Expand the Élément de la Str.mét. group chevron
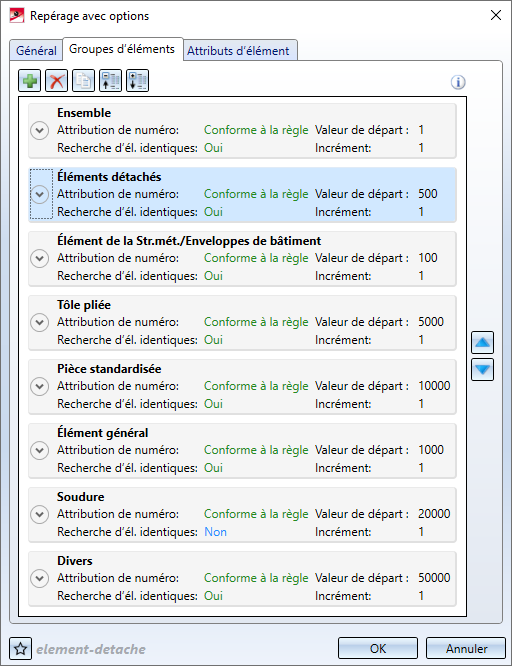This screenshot has height=666, width=512. tap(40, 258)
